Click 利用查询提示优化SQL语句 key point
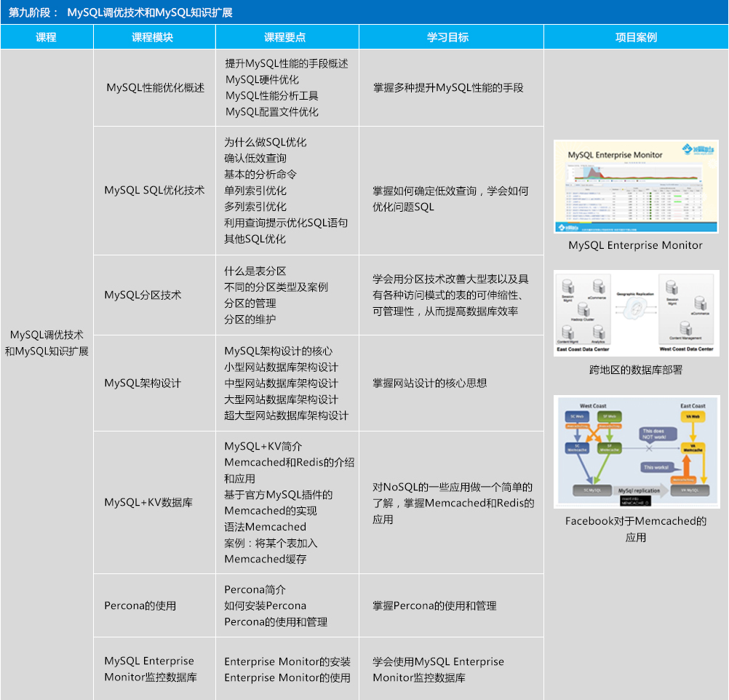 (286, 223)
